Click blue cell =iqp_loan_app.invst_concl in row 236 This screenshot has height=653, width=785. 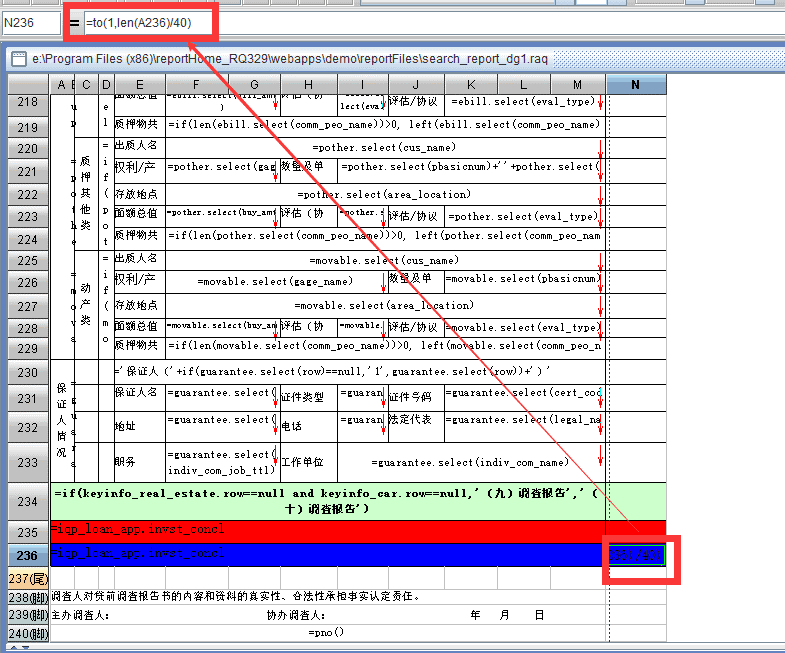click(x=327, y=555)
